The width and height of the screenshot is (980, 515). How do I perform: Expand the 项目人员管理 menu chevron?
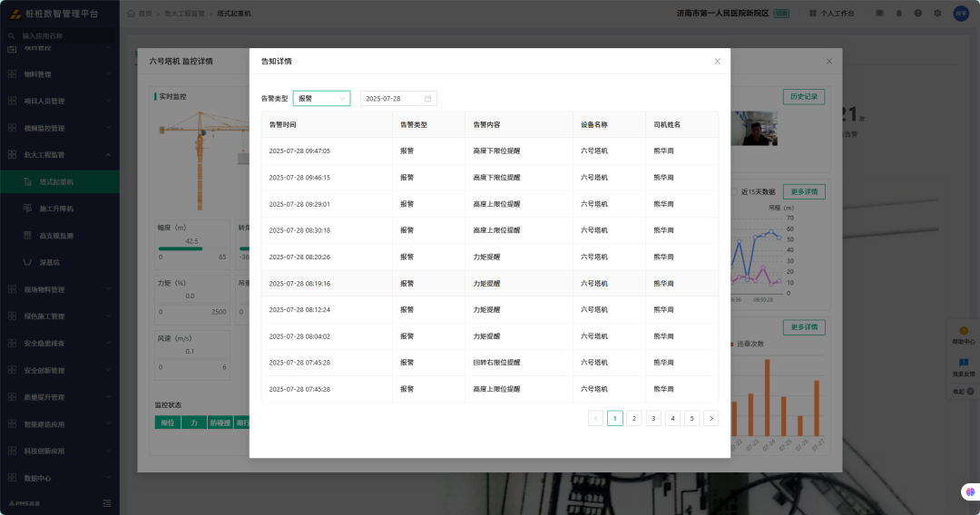click(x=108, y=102)
